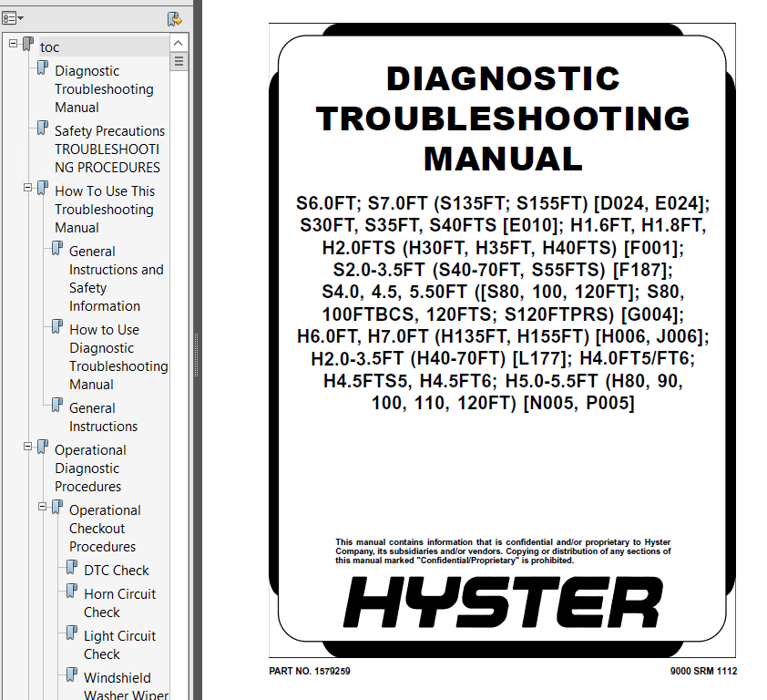Click the Diagnostic Troubleshooting Manual bookmark icon

[x=43, y=67]
